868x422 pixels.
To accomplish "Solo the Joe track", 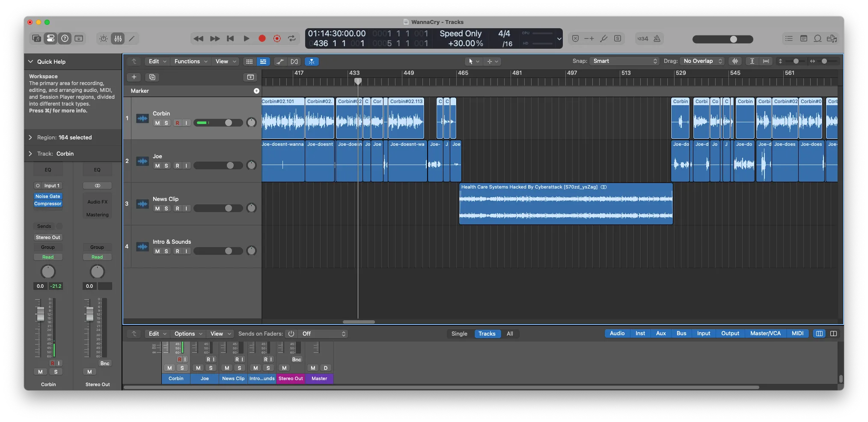I will [x=166, y=166].
